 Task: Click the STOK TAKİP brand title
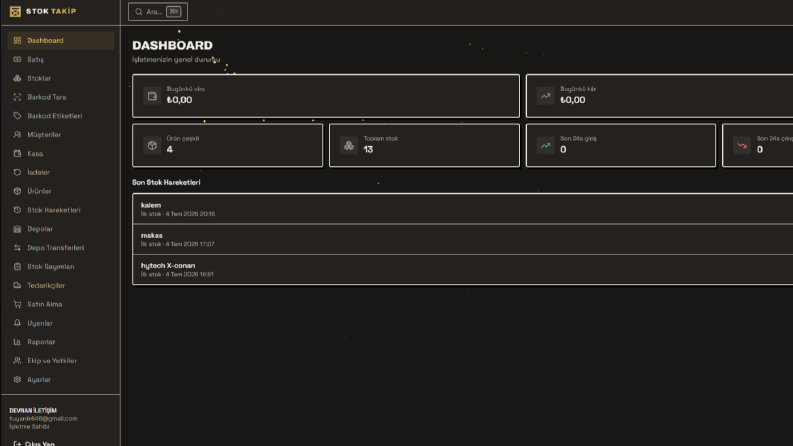[x=51, y=11]
